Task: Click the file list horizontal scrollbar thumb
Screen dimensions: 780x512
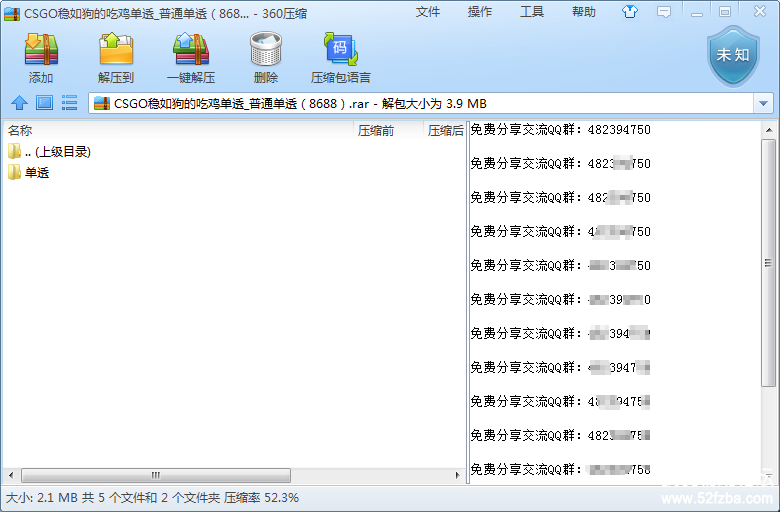Action: [x=156, y=475]
